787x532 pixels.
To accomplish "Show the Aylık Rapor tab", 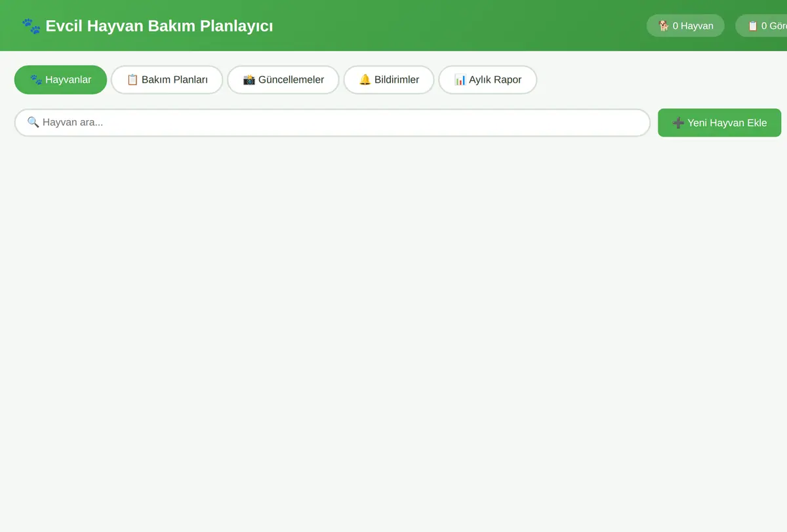I will tap(488, 79).
